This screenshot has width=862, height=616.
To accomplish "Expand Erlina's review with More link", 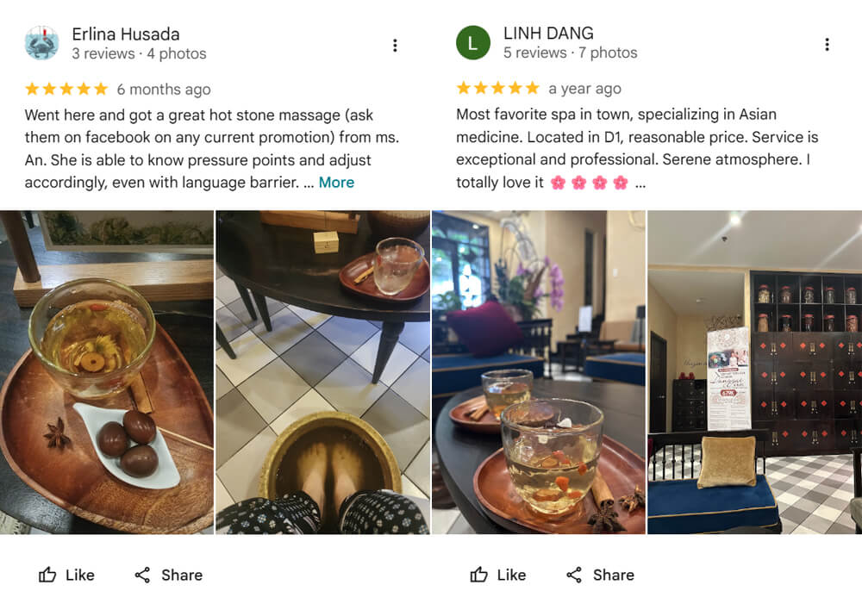I will [336, 183].
